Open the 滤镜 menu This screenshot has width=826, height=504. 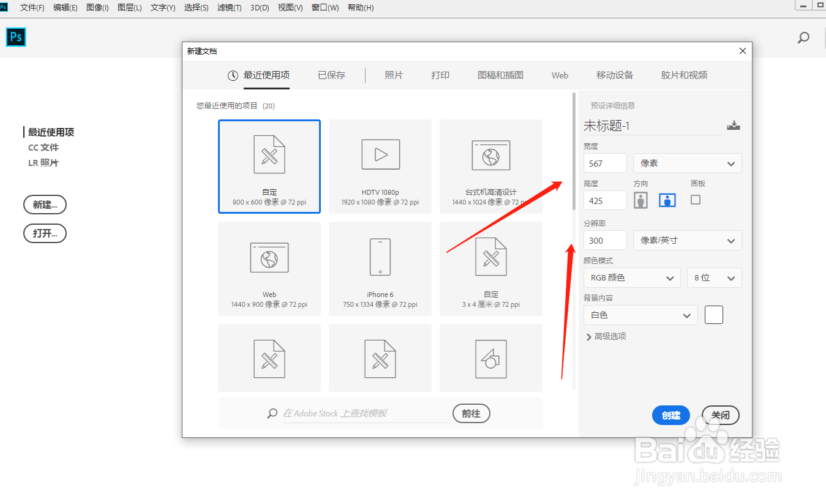click(229, 8)
